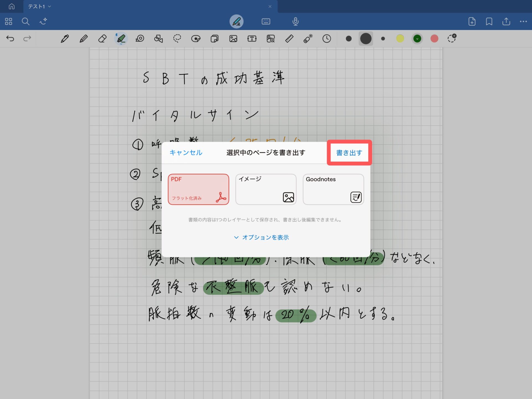Choose PDF flattened export format

pyautogui.click(x=198, y=189)
